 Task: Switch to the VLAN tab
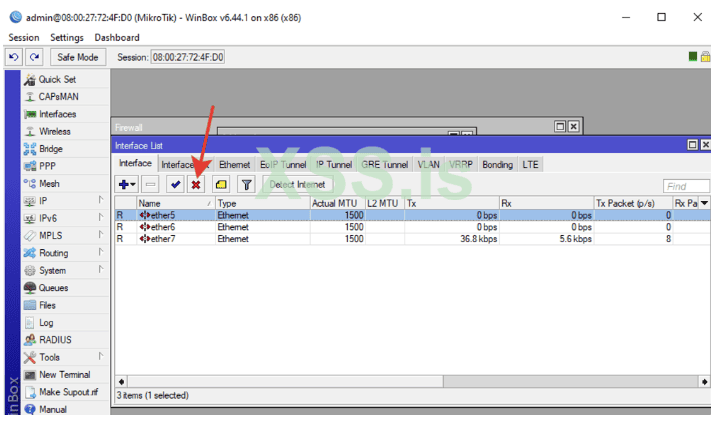click(428, 165)
